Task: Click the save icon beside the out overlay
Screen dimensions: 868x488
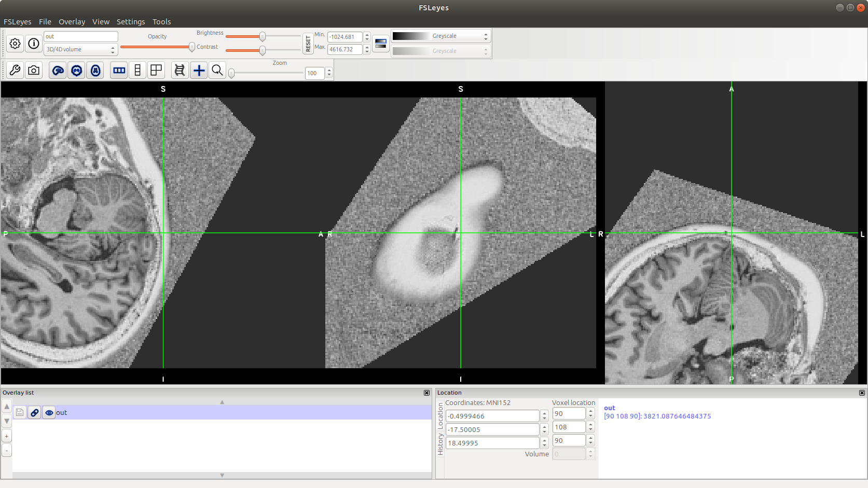Action: pyautogui.click(x=20, y=412)
